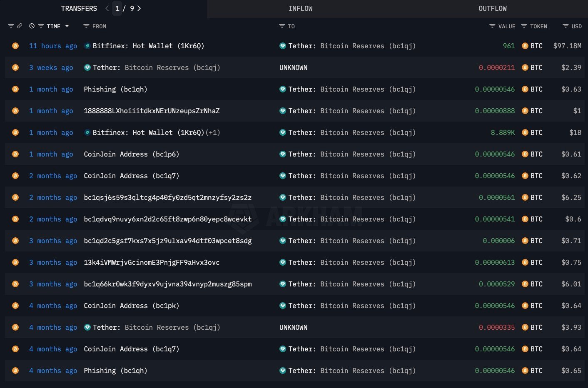Viewport: 588px width, 388px height.
Task: Click Bitcoin icon on the 11 hours ago row
Action: pos(15,46)
